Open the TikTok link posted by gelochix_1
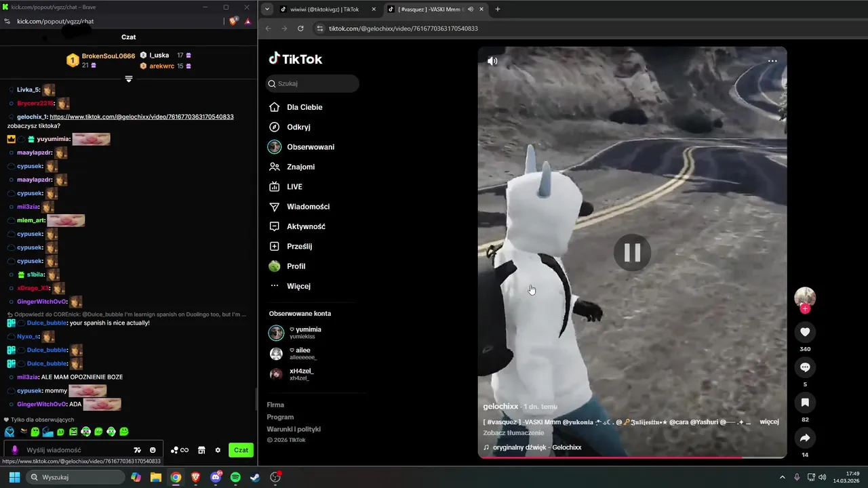Viewport: 868px width, 488px height. 142,117
